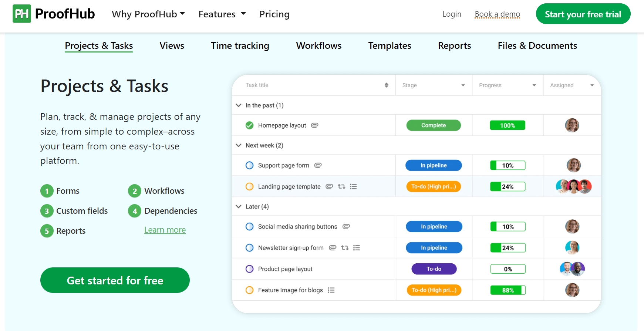Click the Dependencies feature item

163,211
